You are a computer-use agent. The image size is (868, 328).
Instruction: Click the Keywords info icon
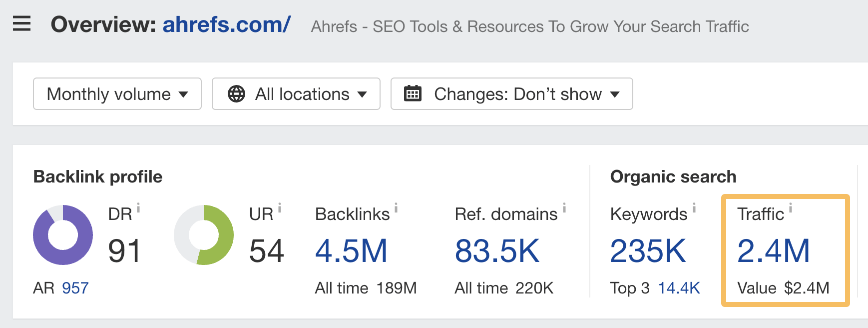click(694, 207)
